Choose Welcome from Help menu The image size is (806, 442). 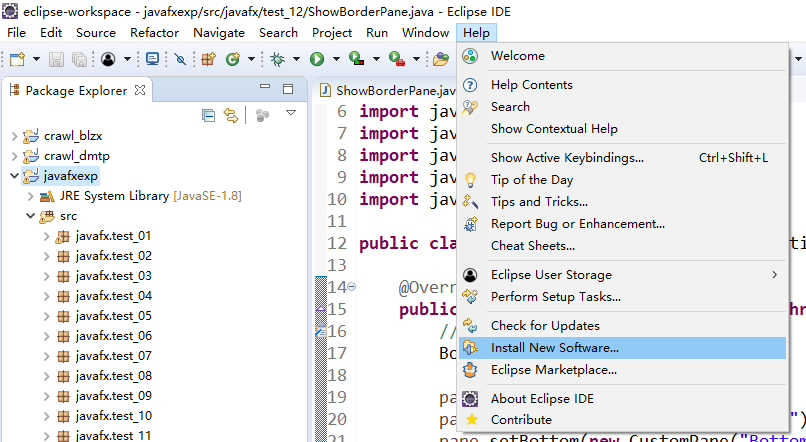622,56
